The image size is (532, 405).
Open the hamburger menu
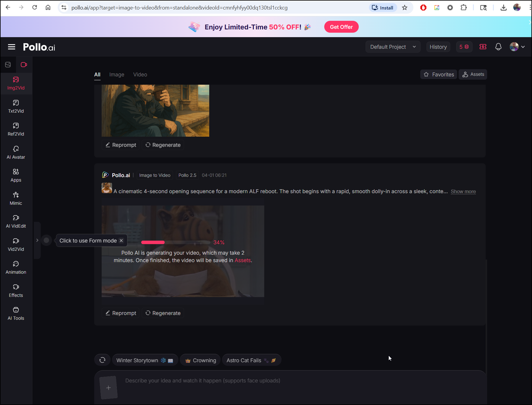coord(12,47)
